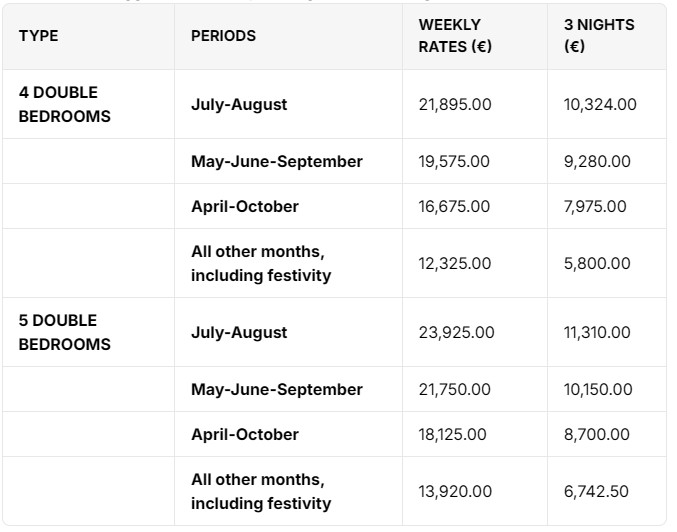Click the PERIODS column header
Screen dimensions: 677x532
223,36
